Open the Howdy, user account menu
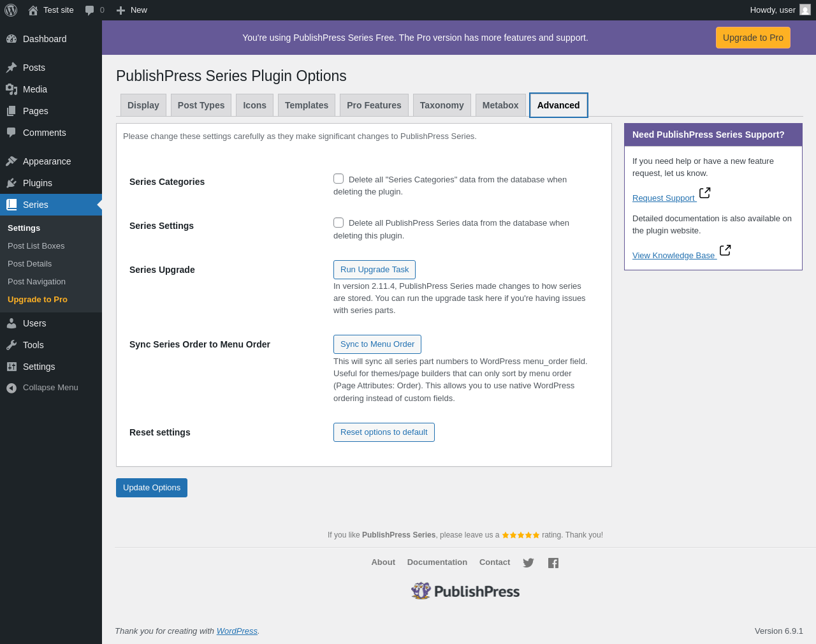Viewport: 816px width, 644px height. 780,10
